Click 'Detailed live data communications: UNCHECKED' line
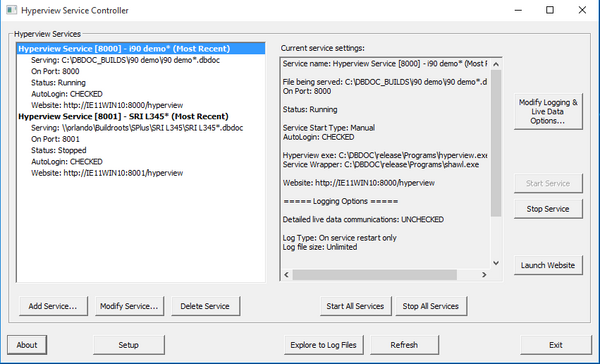Image resolution: width=600 pixels, height=364 pixels. click(x=363, y=220)
